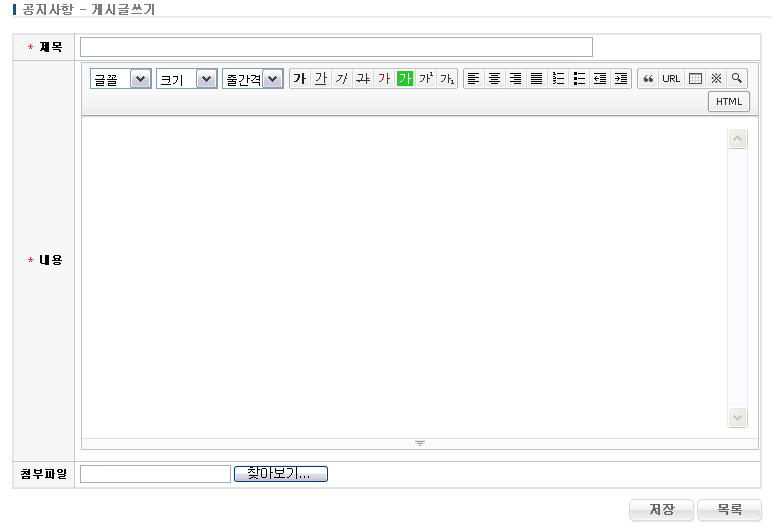Choose red font color

click(x=383, y=79)
